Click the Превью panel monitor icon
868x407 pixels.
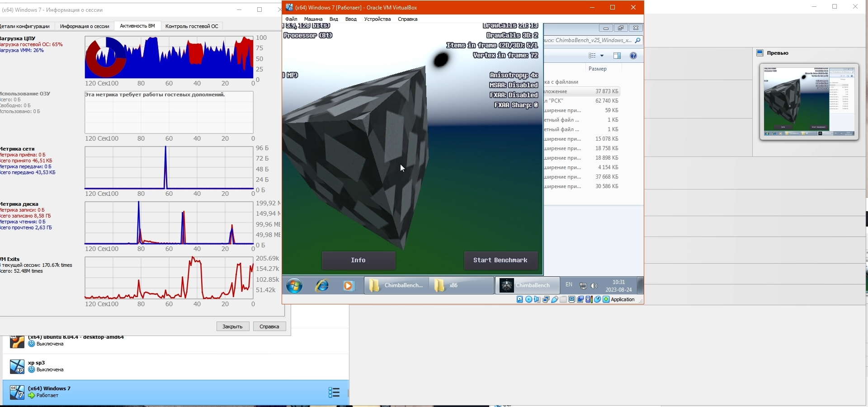pos(759,53)
